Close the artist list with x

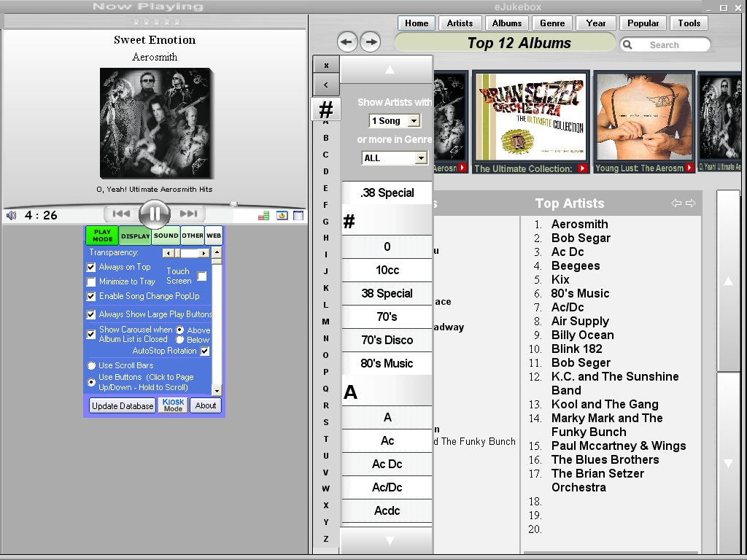click(326, 65)
